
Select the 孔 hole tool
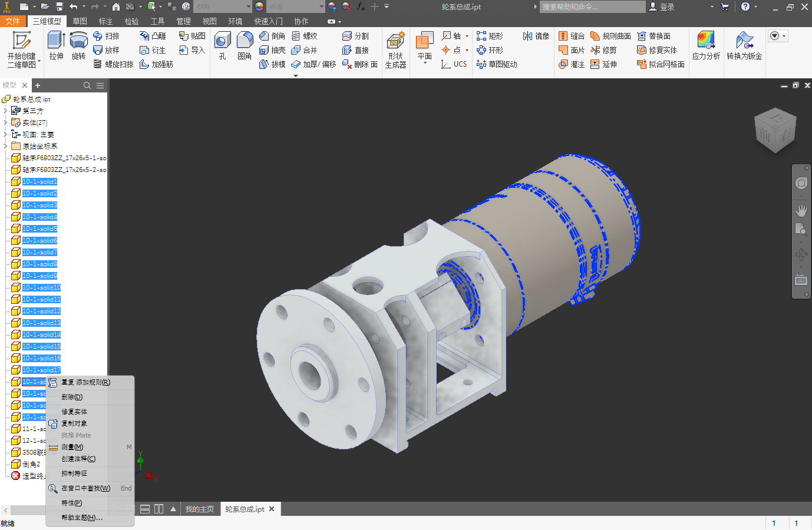pos(222,47)
